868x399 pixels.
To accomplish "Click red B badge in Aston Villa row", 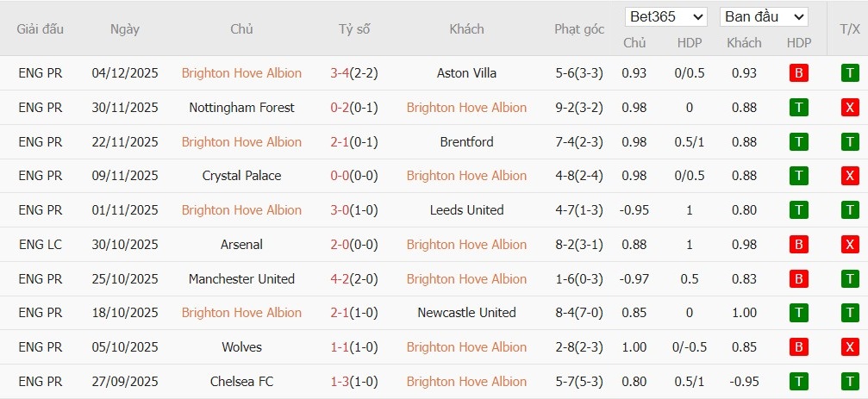I will pyautogui.click(x=798, y=73).
